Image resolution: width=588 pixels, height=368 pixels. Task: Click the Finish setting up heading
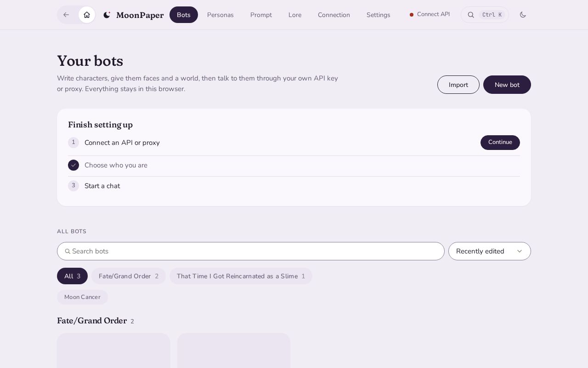point(100,125)
